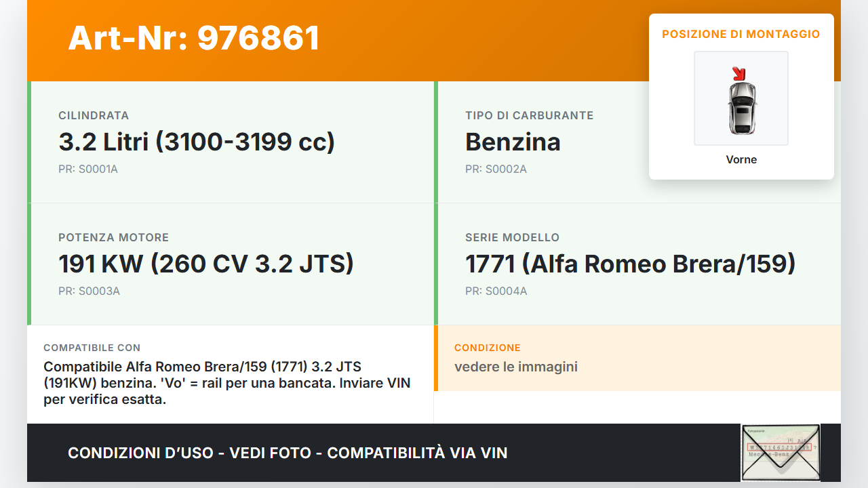Click the red arrow above the car
This screenshot has width=868, height=488.
point(738,73)
